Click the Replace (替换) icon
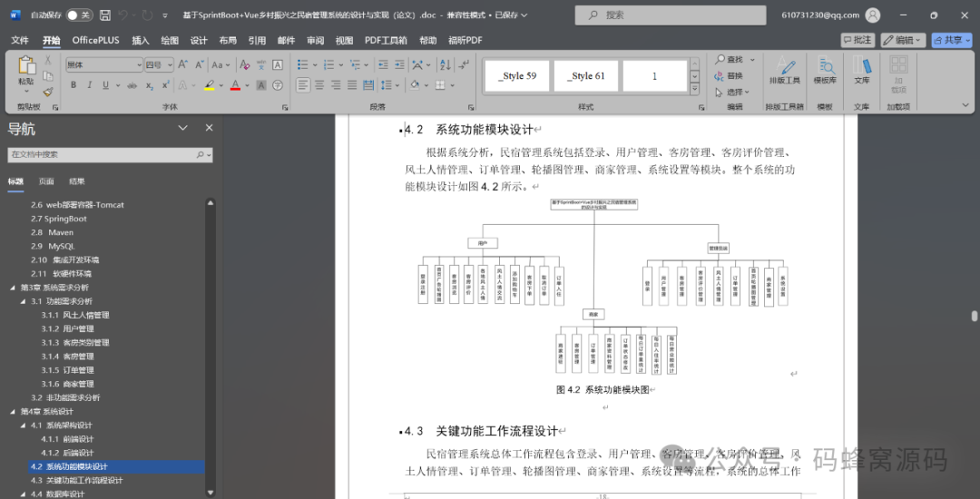The image size is (980, 499). (x=729, y=75)
